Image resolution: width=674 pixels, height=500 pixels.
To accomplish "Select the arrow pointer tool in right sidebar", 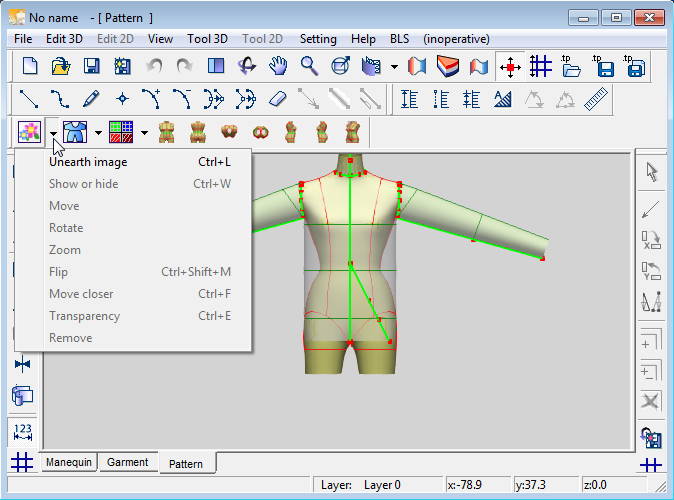I will [651, 172].
